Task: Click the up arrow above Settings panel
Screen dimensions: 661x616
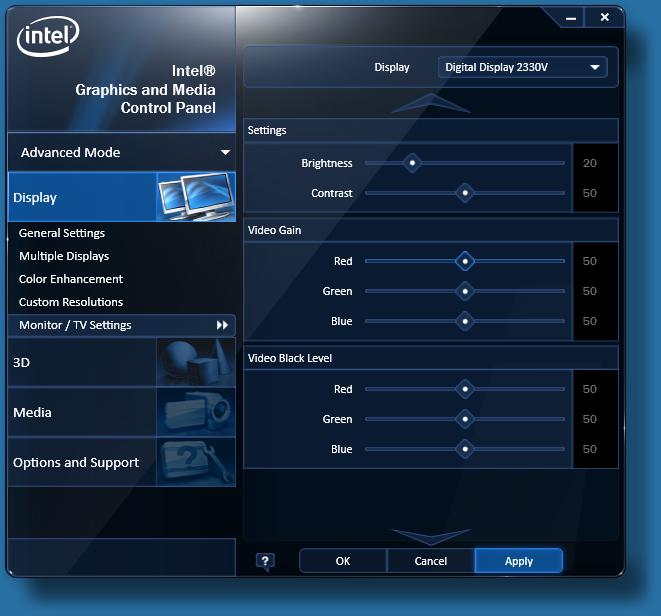Action: coord(431,103)
